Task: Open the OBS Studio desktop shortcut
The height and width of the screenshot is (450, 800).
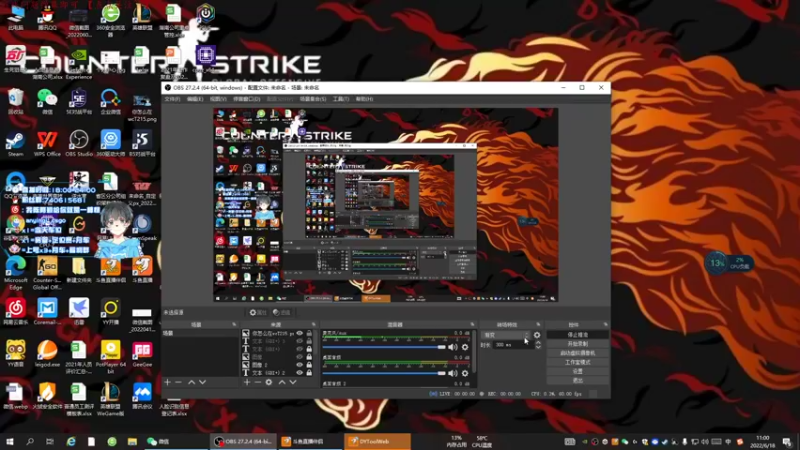Action: pyautogui.click(x=79, y=143)
